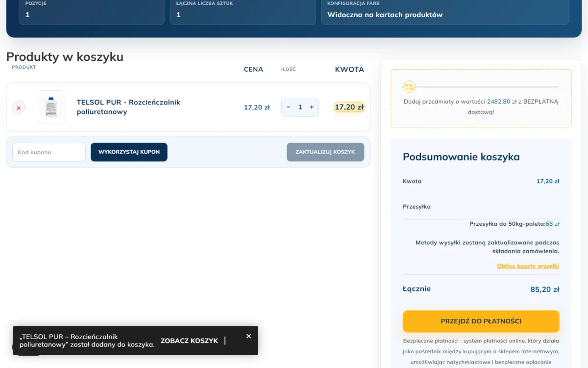588x368 pixels.
Task: Increase TELSOL PUR quantity with the plus button
Action: click(x=312, y=107)
